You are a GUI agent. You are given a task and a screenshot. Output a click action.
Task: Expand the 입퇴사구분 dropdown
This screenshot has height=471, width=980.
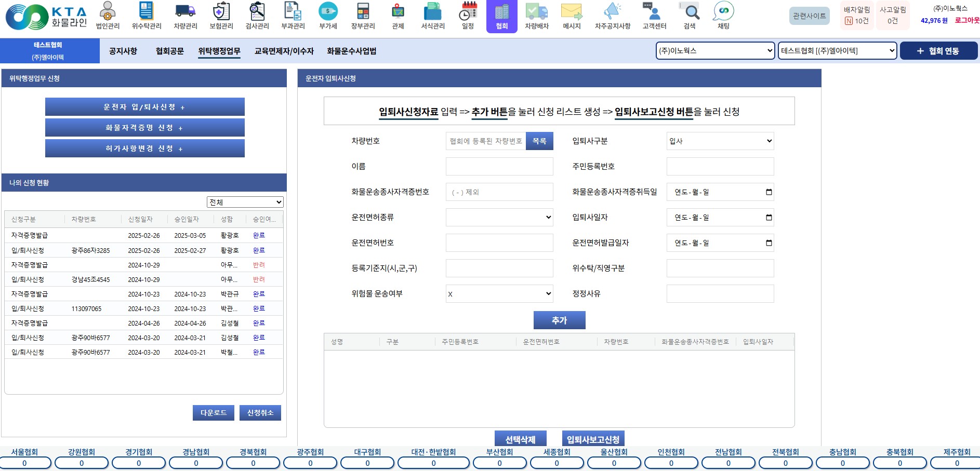pyautogui.click(x=720, y=141)
